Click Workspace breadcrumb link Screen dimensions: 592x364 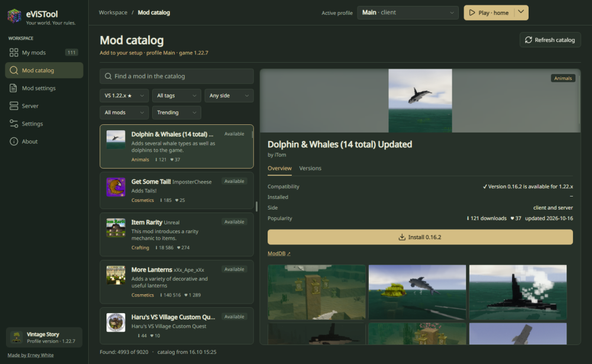coord(113,12)
